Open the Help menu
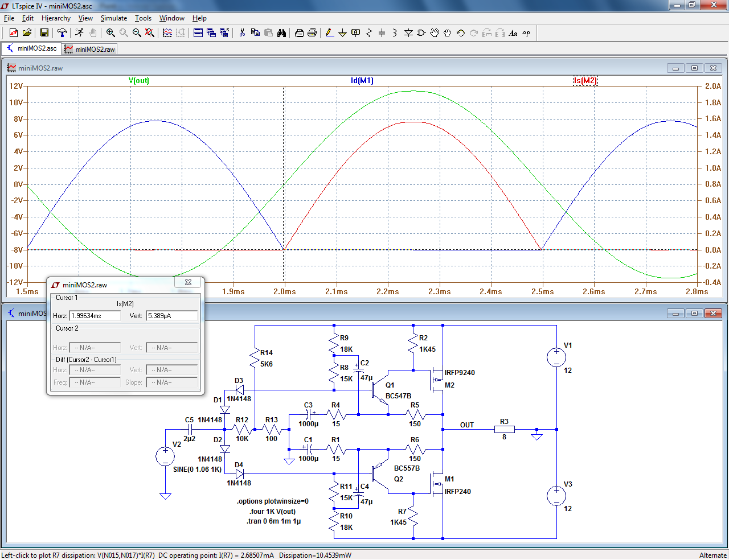 click(199, 18)
